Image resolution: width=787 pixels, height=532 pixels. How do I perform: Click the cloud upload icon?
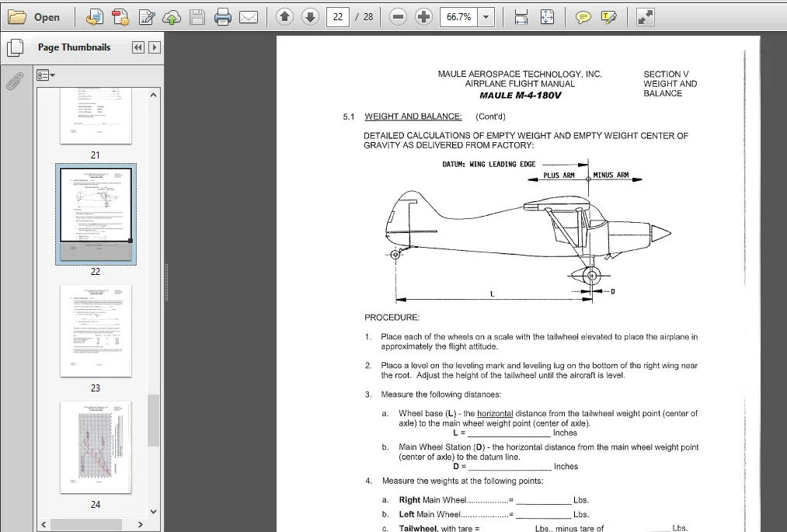[x=172, y=17]
